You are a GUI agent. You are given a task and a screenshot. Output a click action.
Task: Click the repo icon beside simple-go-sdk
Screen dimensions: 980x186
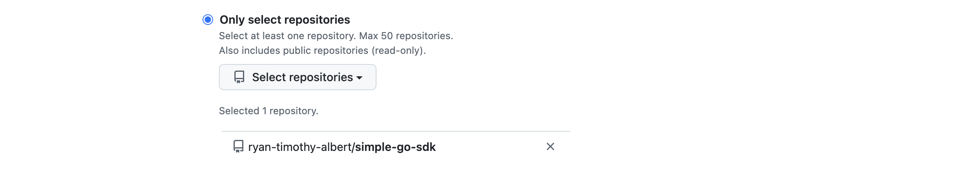(238, 146)
